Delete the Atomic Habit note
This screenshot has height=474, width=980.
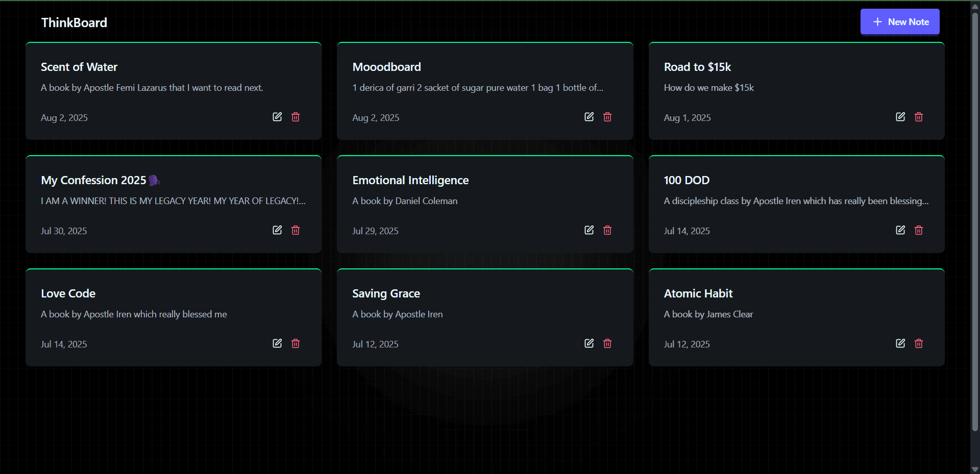coord(919,343)
